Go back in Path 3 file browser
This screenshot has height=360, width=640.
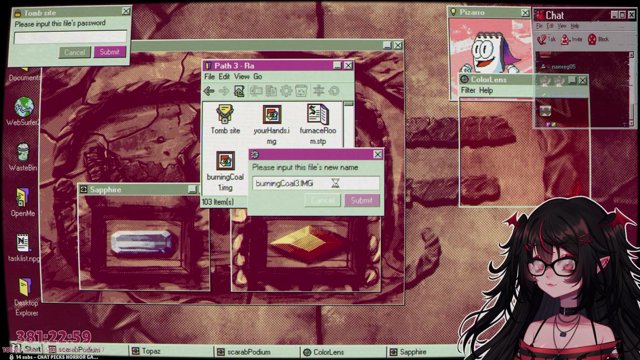click(x=209, y=91)
